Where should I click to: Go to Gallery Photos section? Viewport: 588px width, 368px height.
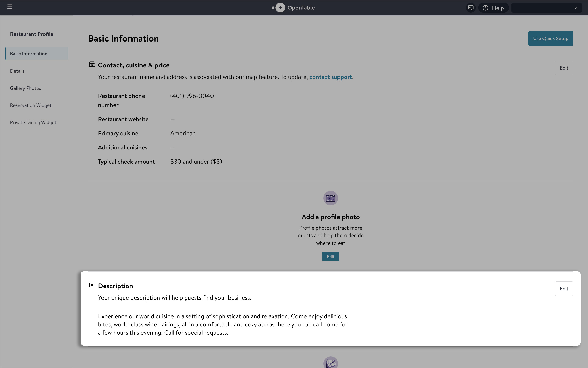pos(26,88)
